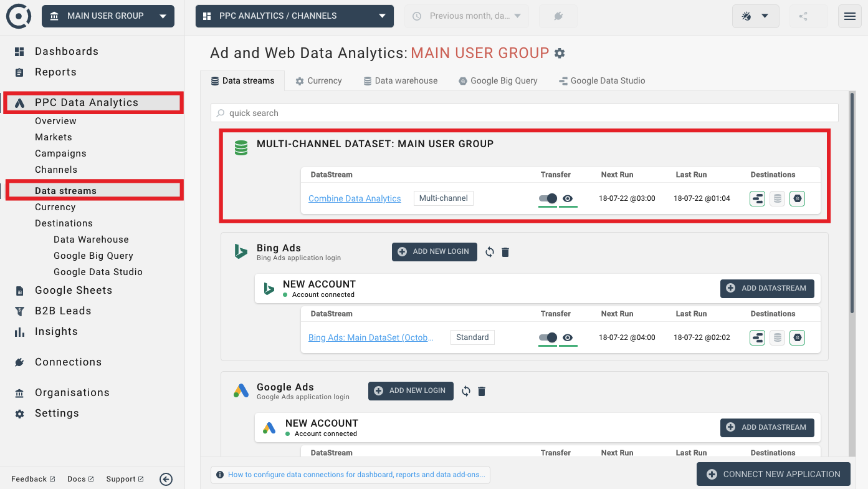Click CONNECT NEW APPLICATION button
The image size is (868, 489).
coord(773,474)
